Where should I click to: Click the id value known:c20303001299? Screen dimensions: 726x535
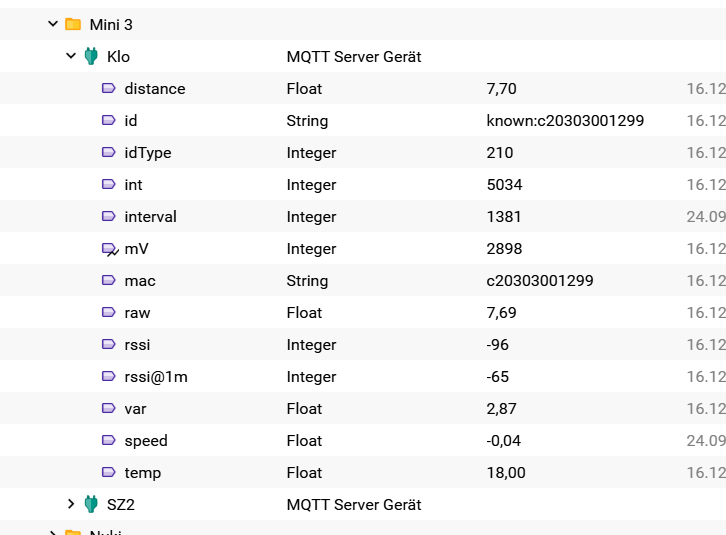565,120
